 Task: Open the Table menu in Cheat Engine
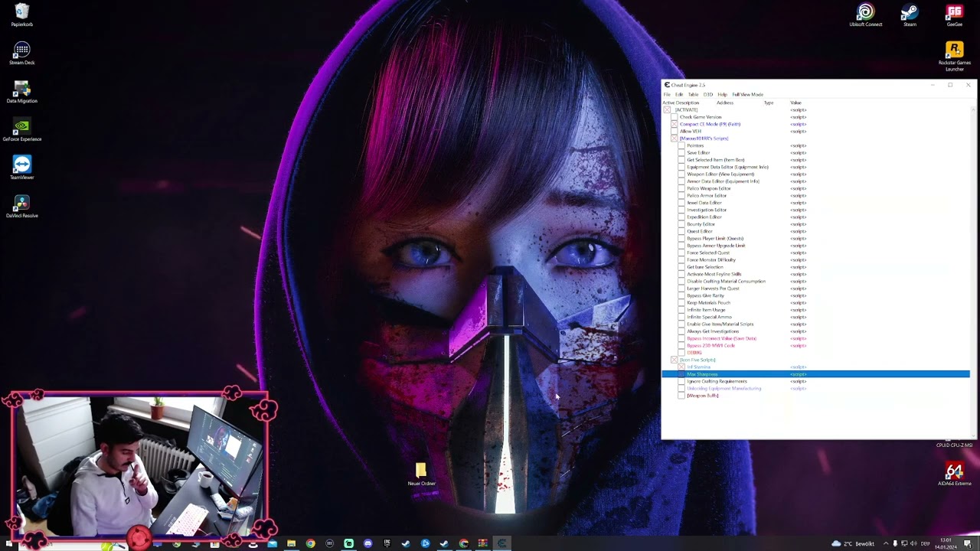pyautogui.click(x=693, y=94)
